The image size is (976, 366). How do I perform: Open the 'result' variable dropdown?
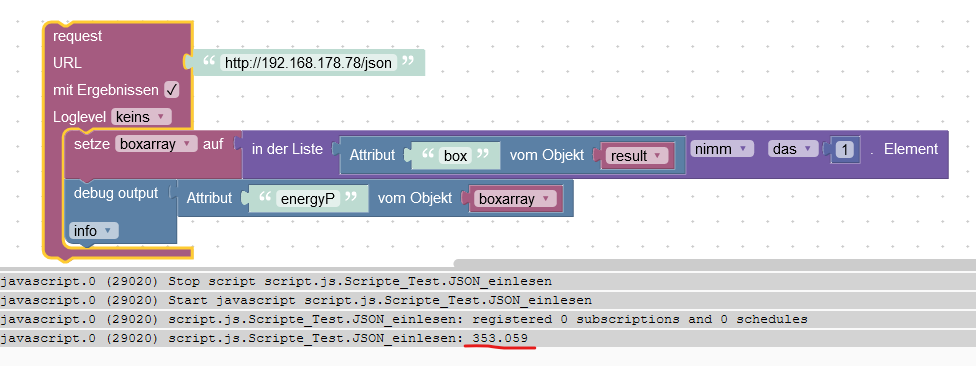coord(636,156)
